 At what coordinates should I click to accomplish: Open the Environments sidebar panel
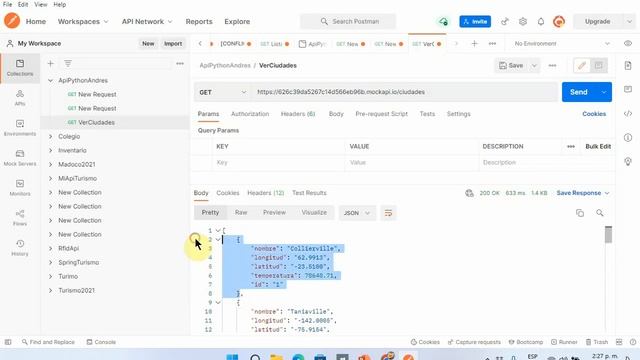click(20, 128)
